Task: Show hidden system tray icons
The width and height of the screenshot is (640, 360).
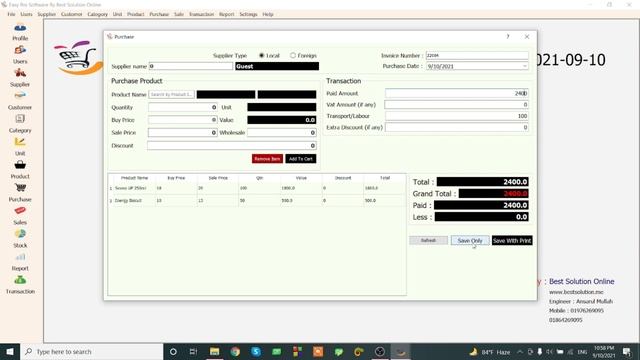Action: (x=520, y=352)
